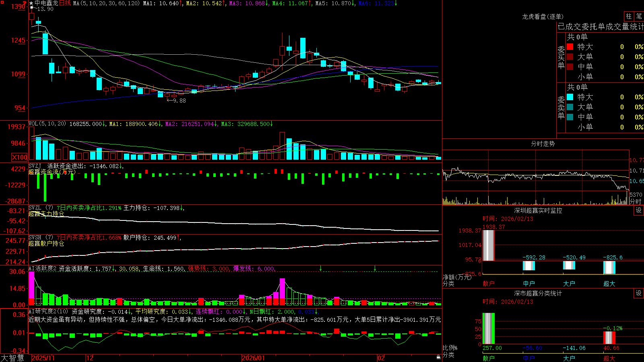Screen dimensions: 644x362
Task: Click the 超赢资金流(万元) label
Action: point(52,172)
